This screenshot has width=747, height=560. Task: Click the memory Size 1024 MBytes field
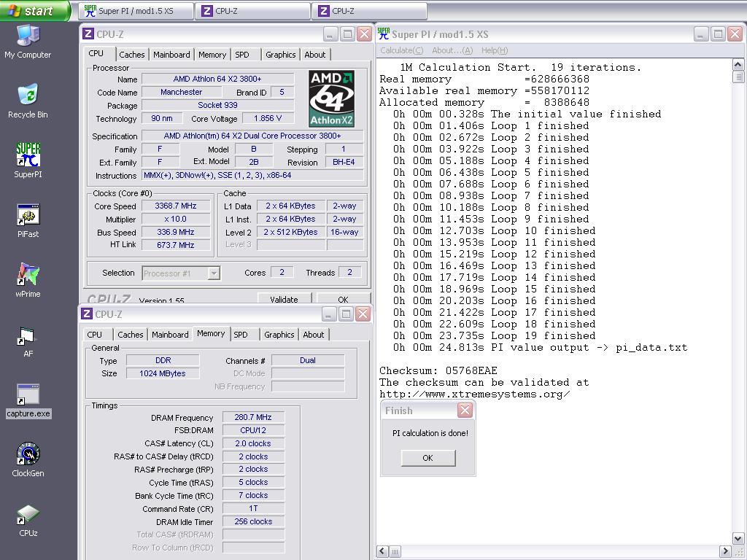coord(163,373)
